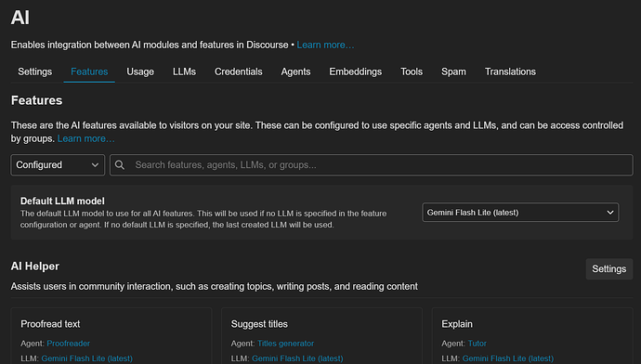Image resolution: width=641 pixels, height=364 pixels.
Task: Open the Tools tab
Action: click(x=412, y=71)
